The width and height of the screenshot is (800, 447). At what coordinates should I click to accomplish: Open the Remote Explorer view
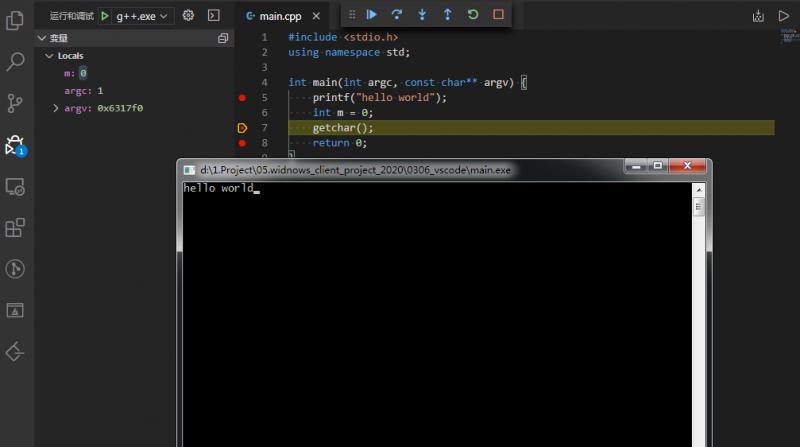[15, 187]
